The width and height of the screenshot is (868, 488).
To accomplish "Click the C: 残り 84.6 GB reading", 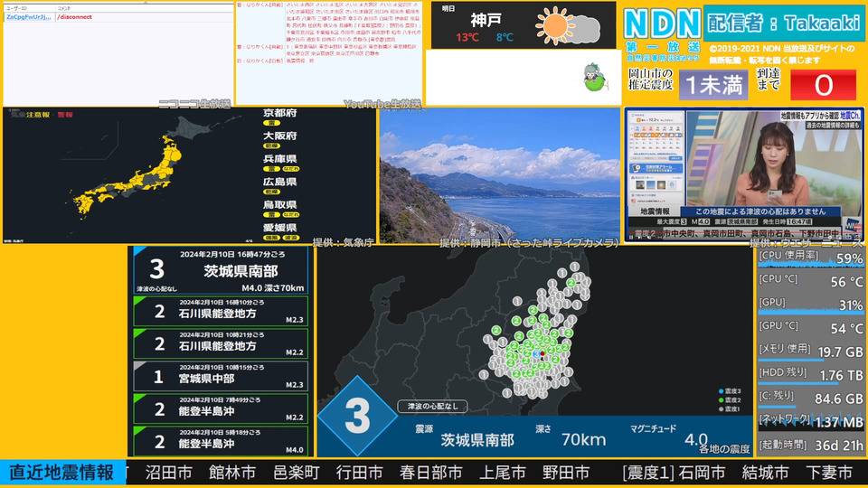I will tap(810, 399).
